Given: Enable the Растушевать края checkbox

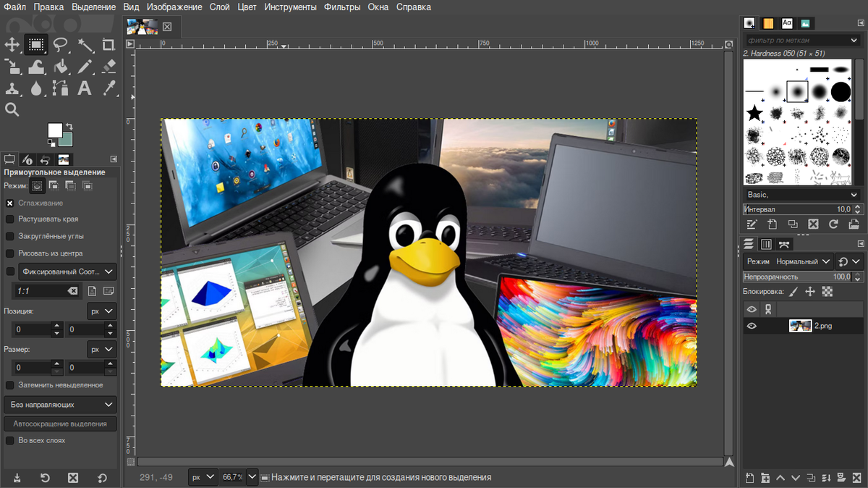Looking at the screenshot, I should (10, 219).
